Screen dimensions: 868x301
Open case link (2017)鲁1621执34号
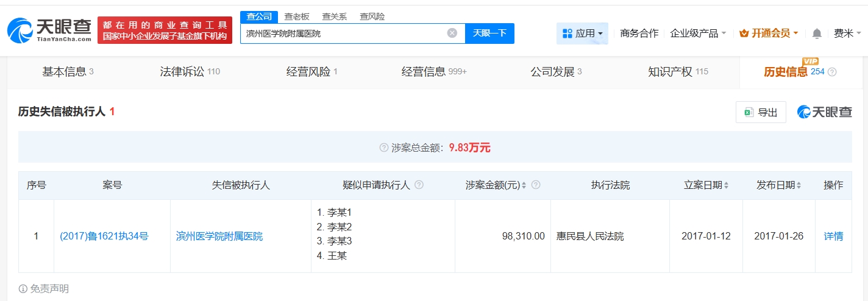(104, 236)
